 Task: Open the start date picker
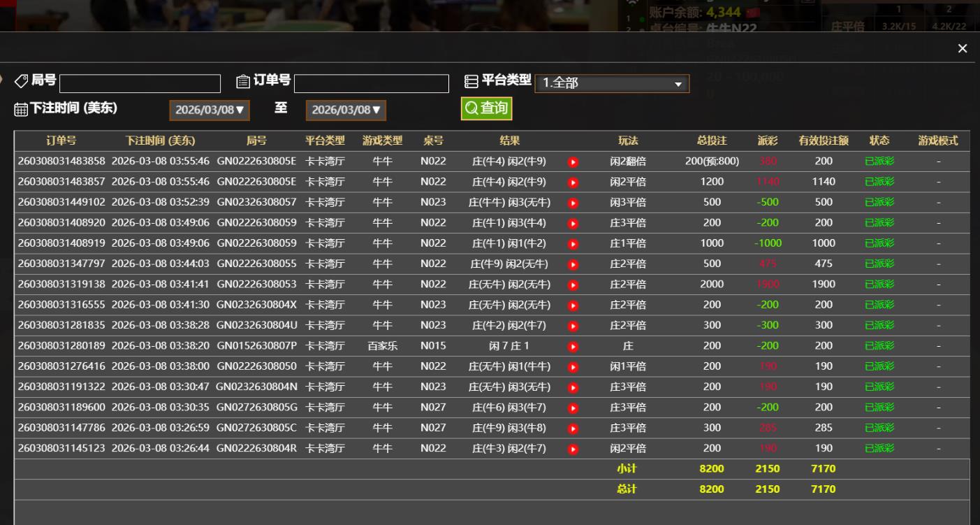[210, 110]
